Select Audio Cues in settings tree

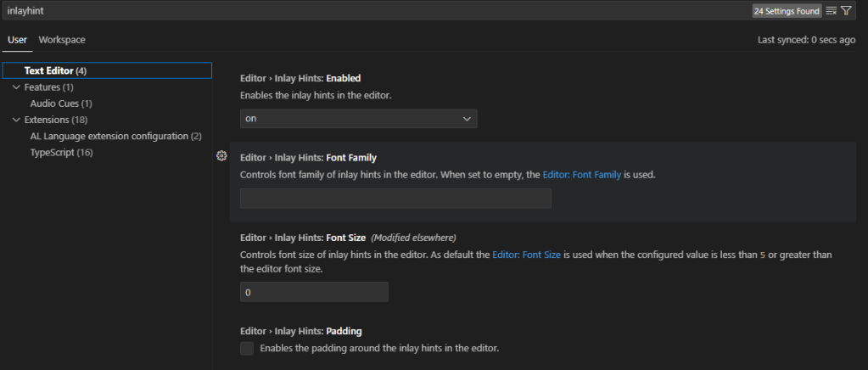[60, 104]
